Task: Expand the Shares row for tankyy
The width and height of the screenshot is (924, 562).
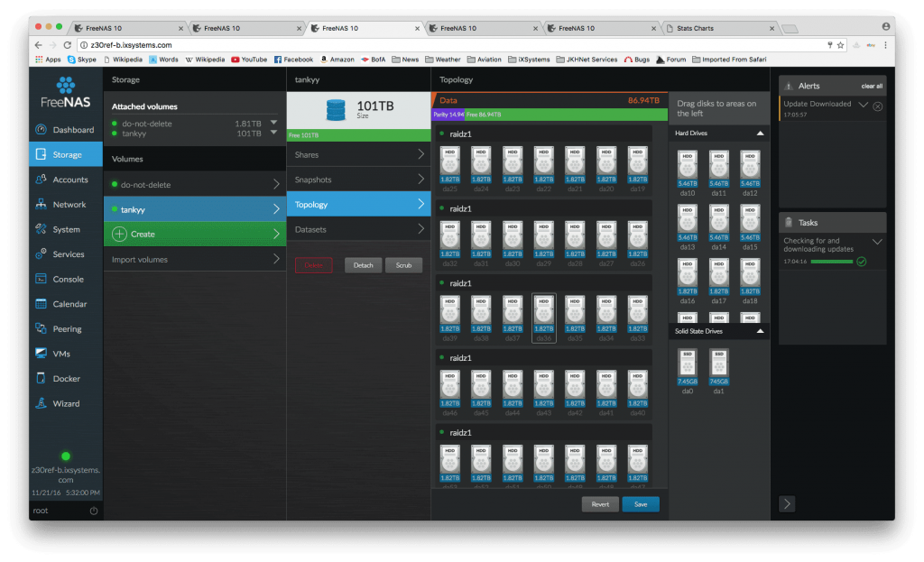Action: 359,154
